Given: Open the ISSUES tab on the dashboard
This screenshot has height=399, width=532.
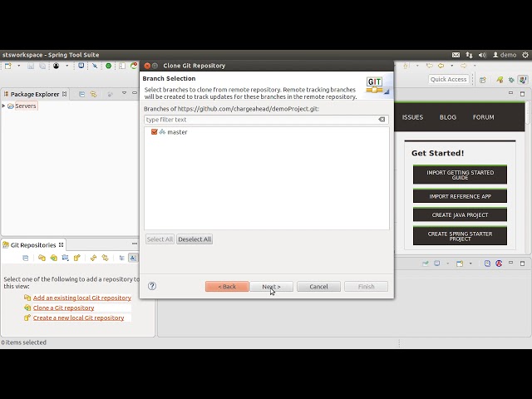Looking at the screenshot, I should (412, 117).
